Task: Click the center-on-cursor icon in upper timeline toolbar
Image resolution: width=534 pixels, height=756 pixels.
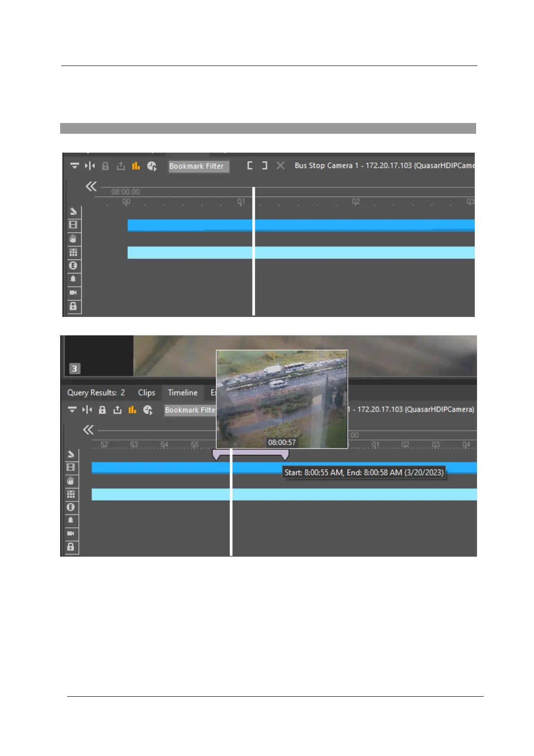Action: pyautogui.click(x=90, y=166)
